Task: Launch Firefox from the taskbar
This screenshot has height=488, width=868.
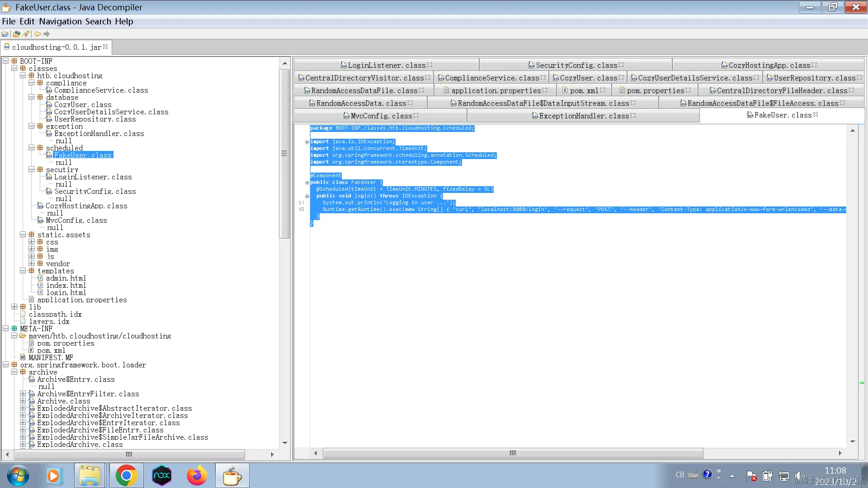Action: point(197,476)
